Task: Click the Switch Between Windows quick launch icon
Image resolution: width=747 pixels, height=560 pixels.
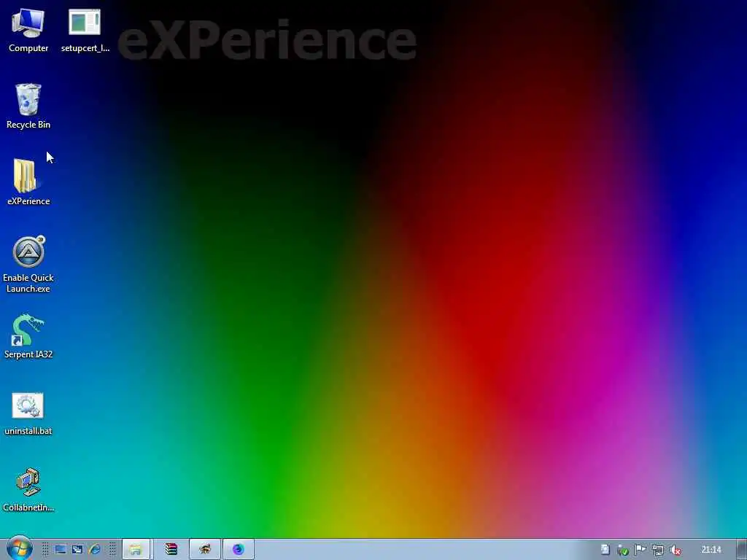Action: [x=77, y=550]
